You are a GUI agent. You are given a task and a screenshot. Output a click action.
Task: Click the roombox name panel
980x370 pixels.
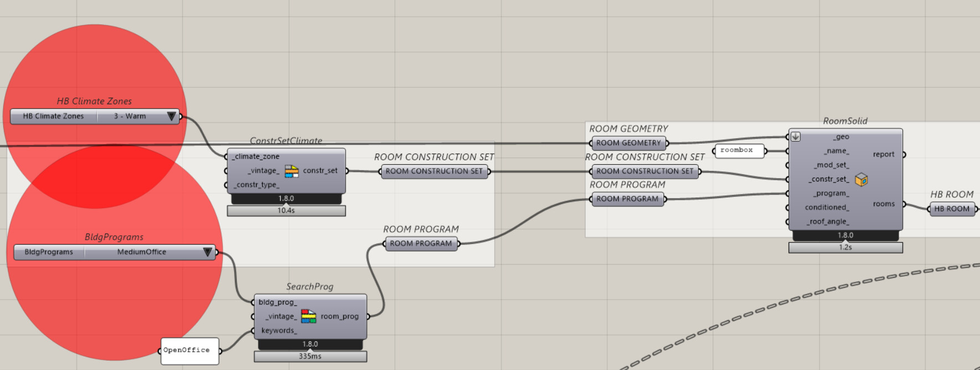pos(738,150)
